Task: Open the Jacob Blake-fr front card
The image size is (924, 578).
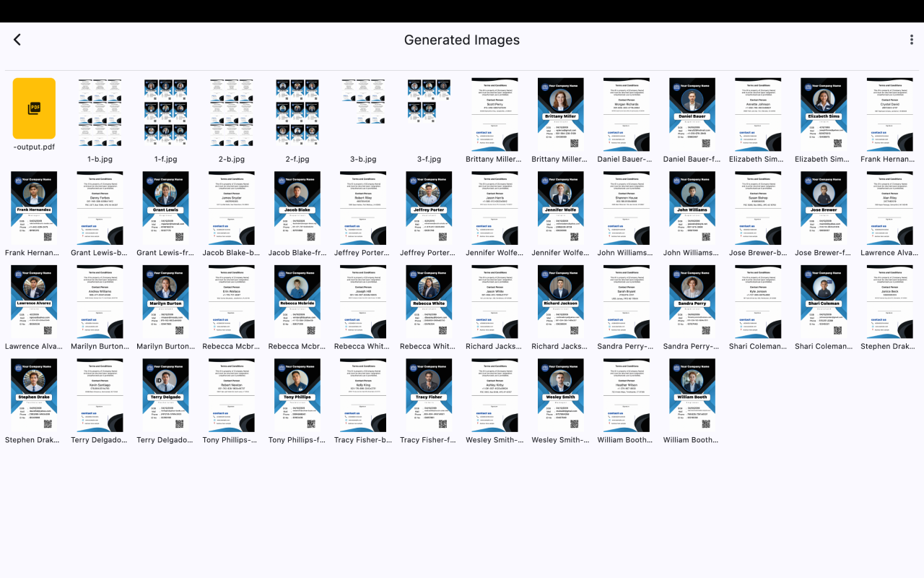Action: tap(297, 208)
